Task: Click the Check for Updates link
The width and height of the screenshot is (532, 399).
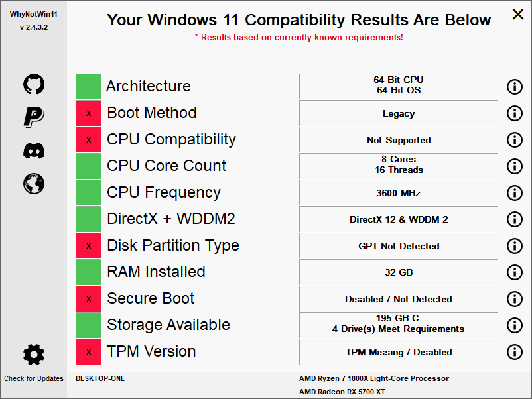Action: pos(34,379)
